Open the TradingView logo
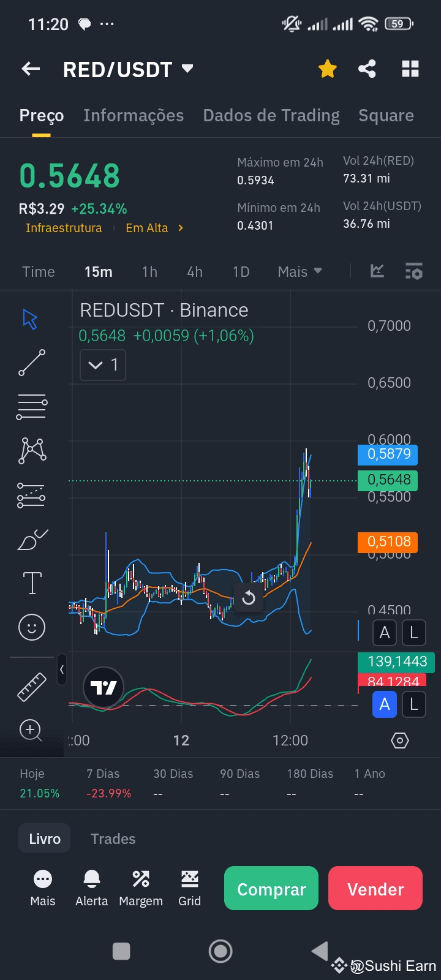The width and height of the screenshot is (441, 980). [104, 687]
